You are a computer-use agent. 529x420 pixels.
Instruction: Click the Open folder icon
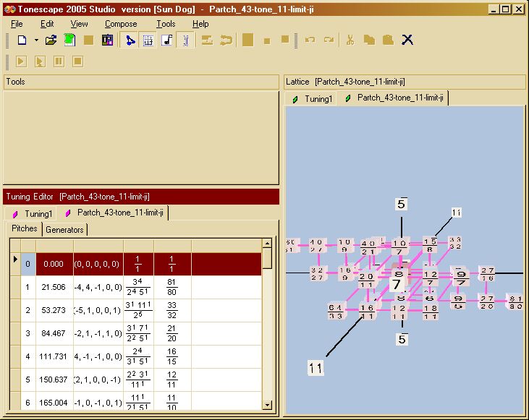click(51, 40)
